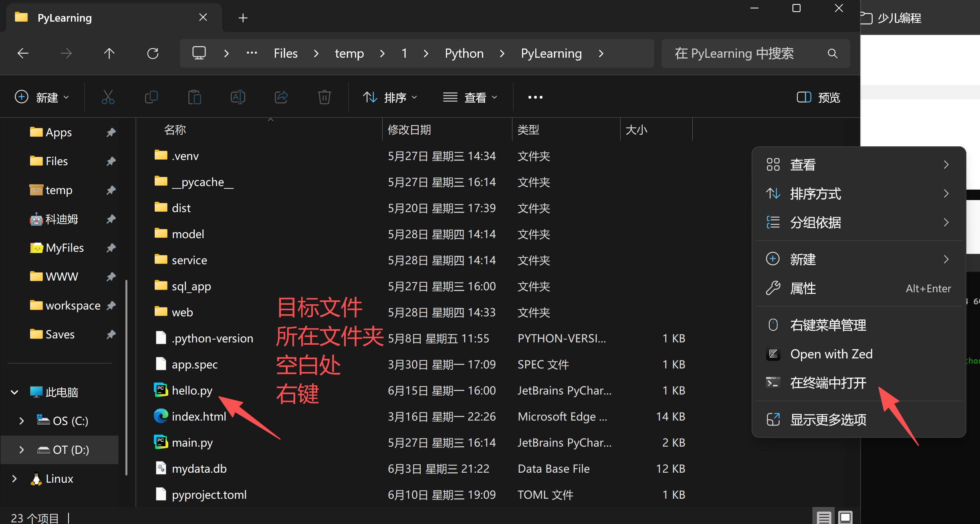This screenshot has width=980, height=524.
Task: Open hidden path ellipsis in address bar
Action: click(x=252, y=53)
